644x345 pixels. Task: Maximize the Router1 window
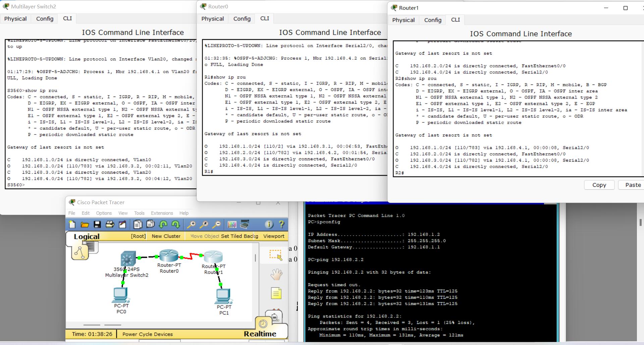pyautogui.click(x=625, y=8)
